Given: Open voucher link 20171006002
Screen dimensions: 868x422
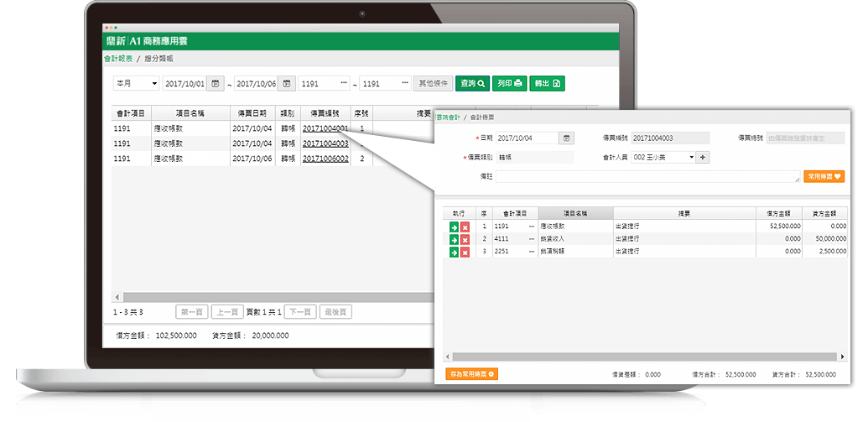Looking at the screenshot, I should click(325, 159).
